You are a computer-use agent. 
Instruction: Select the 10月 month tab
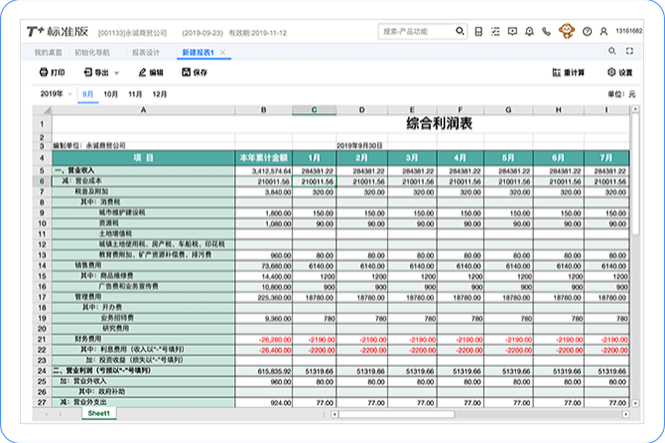pos(111,94)
